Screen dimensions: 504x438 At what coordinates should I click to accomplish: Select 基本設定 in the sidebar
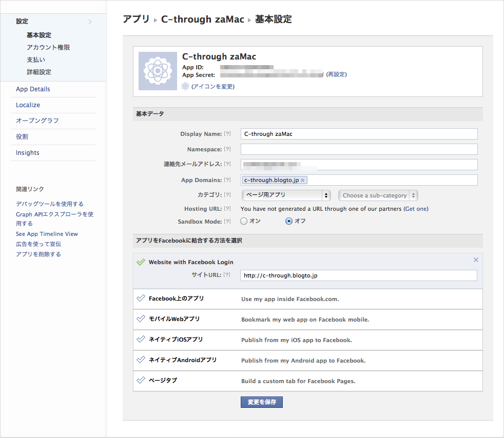[39, 35]
